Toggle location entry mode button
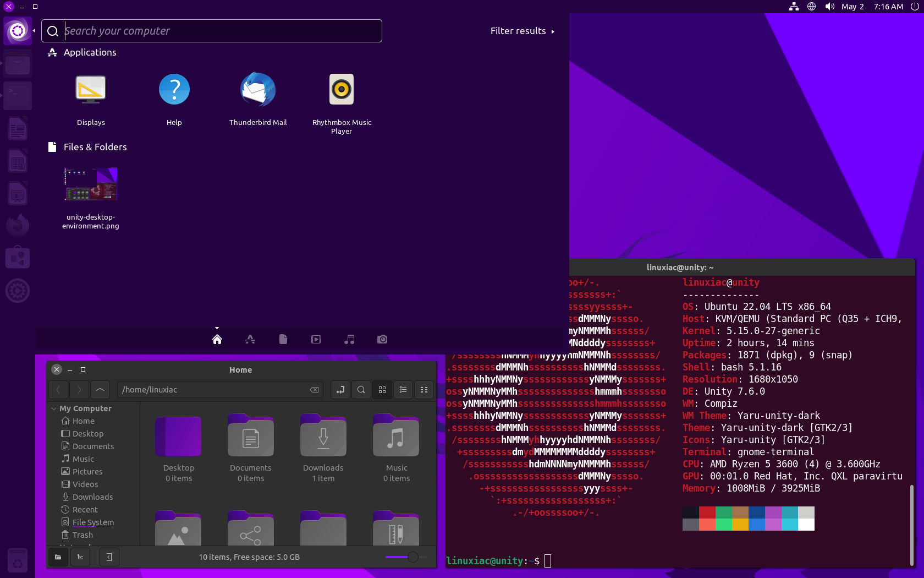Image resolution: width=924 pixels, height=578 pixels. [340, 390]
